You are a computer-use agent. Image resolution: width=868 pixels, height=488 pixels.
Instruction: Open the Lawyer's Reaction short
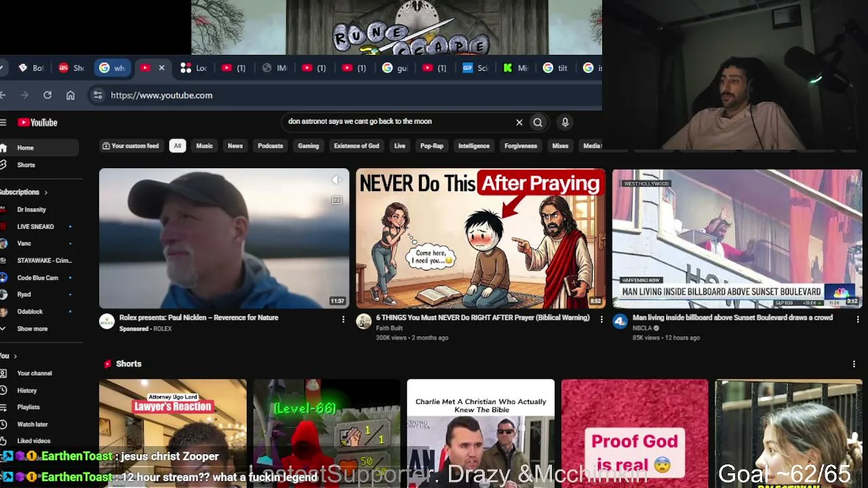click(x=173, y=433)
